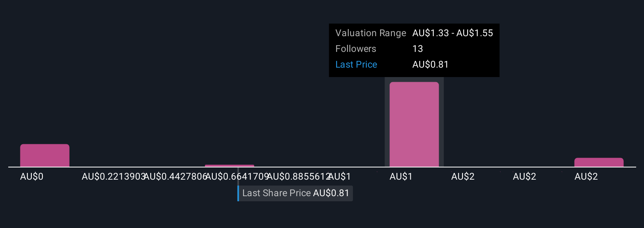Click the Valuation Range label in tooltip
644x228 pixels.
pos(371,33)
